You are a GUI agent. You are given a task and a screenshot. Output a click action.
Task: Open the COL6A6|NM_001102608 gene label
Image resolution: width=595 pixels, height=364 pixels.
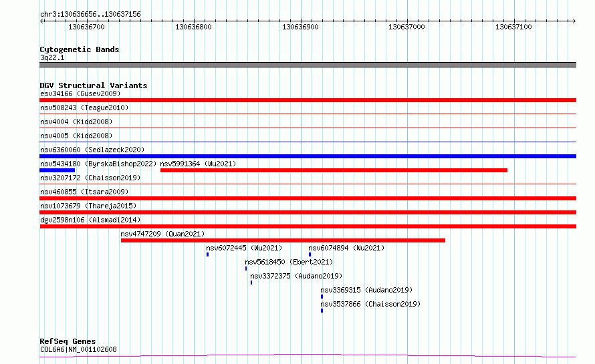pos(78,349)
